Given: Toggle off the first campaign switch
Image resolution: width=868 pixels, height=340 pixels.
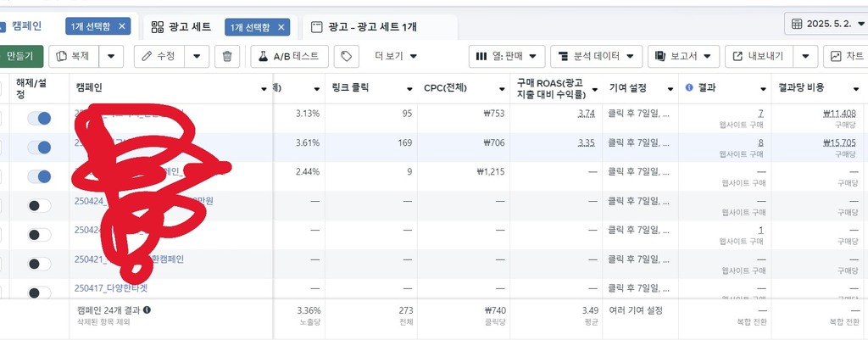Looking at the screenshot, I should [39, 119].
